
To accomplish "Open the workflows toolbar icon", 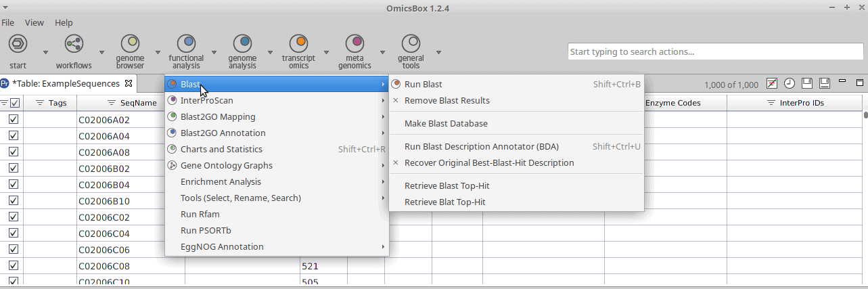I will (x=74, y=44).
